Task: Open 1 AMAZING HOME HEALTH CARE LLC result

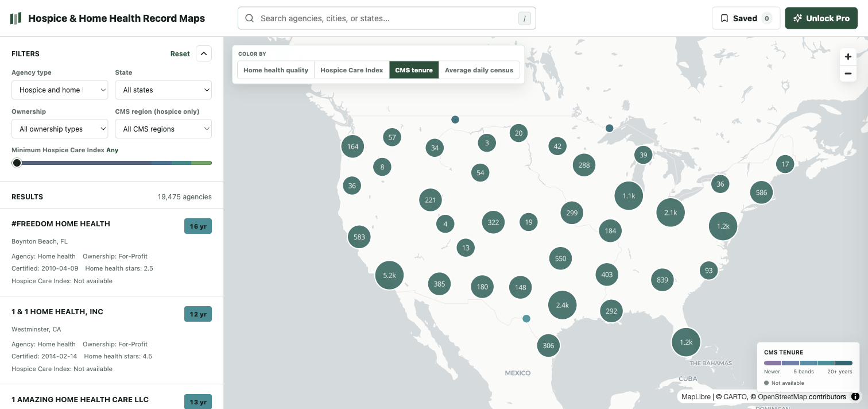Action: click(111, 397)
